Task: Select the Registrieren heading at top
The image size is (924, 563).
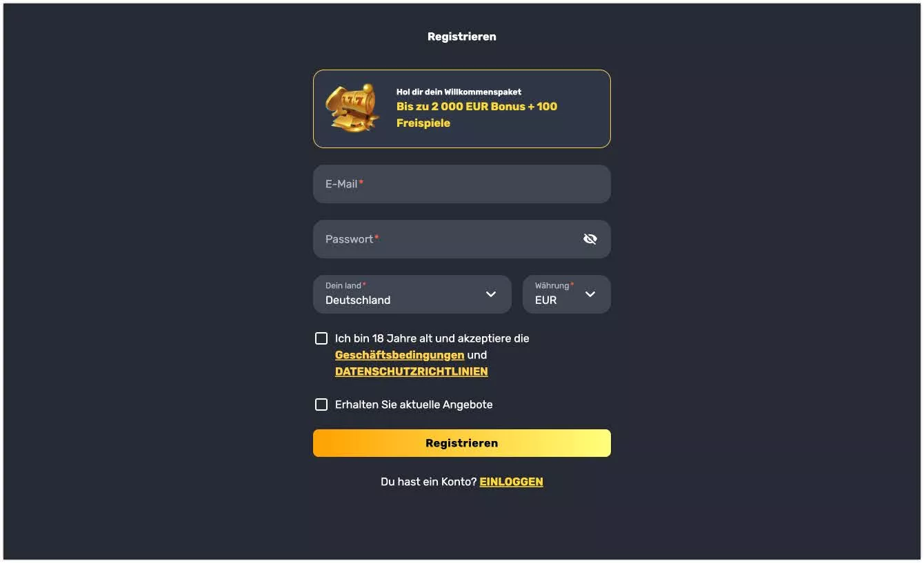Action: tap(461, 36)
